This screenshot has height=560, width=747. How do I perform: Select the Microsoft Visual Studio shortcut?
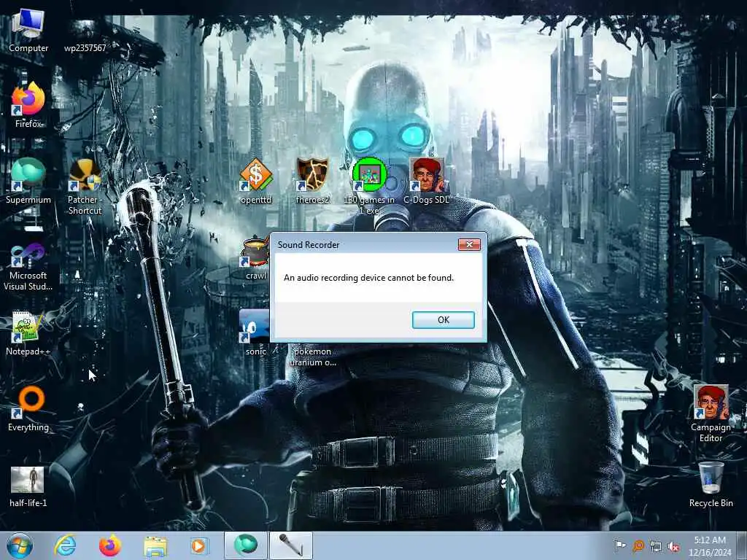point(28,267)
